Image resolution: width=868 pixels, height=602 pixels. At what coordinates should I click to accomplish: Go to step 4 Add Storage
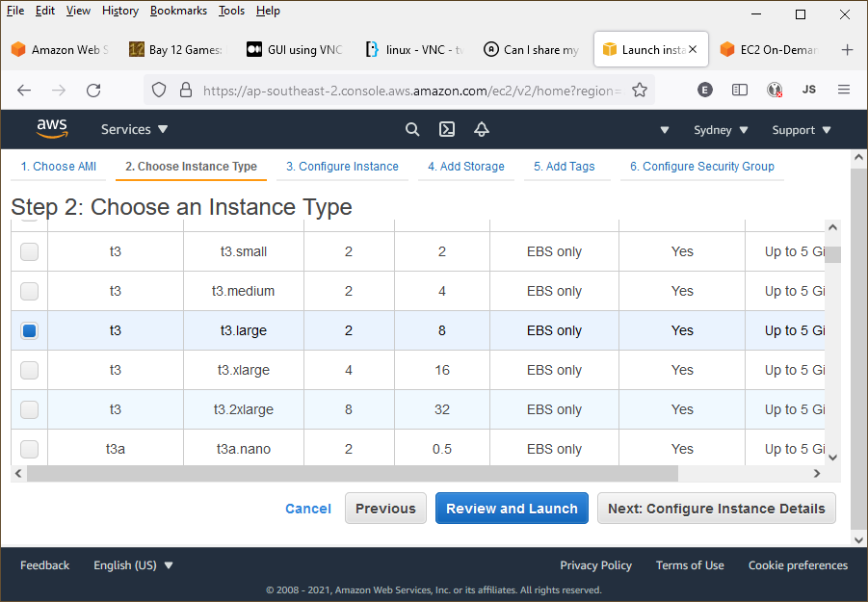(x=466, y=167)
